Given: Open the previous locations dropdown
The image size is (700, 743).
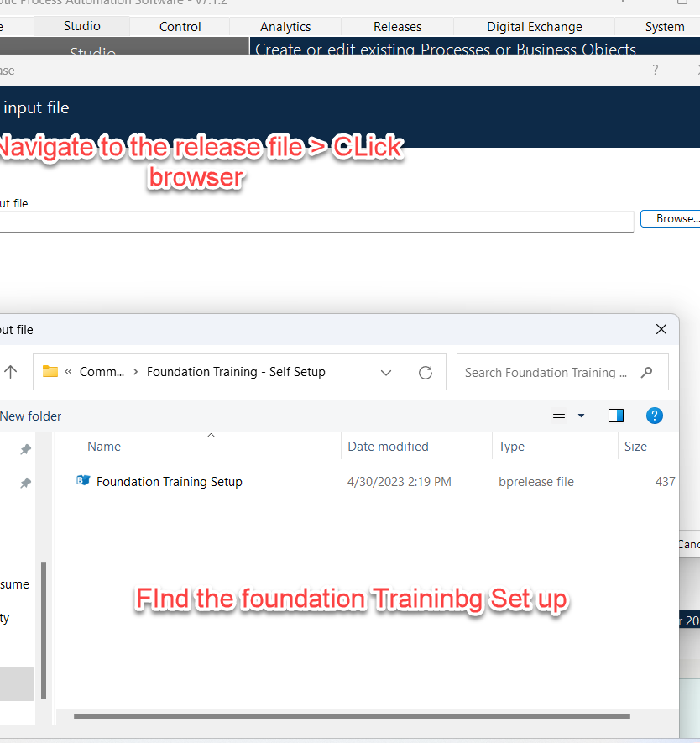Looking at the screenshot, I should [x=386, y=373].
